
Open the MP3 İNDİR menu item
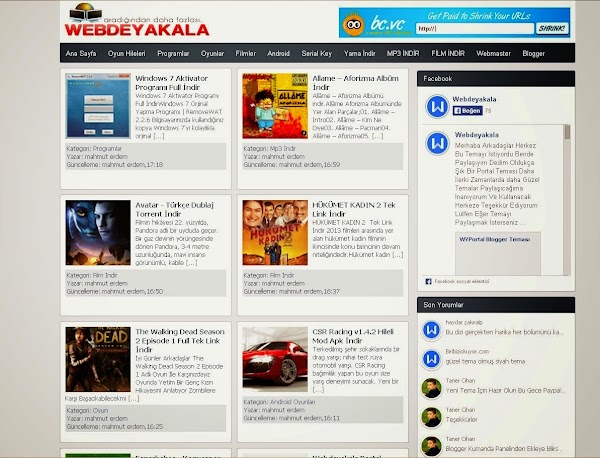click(403, 54)
